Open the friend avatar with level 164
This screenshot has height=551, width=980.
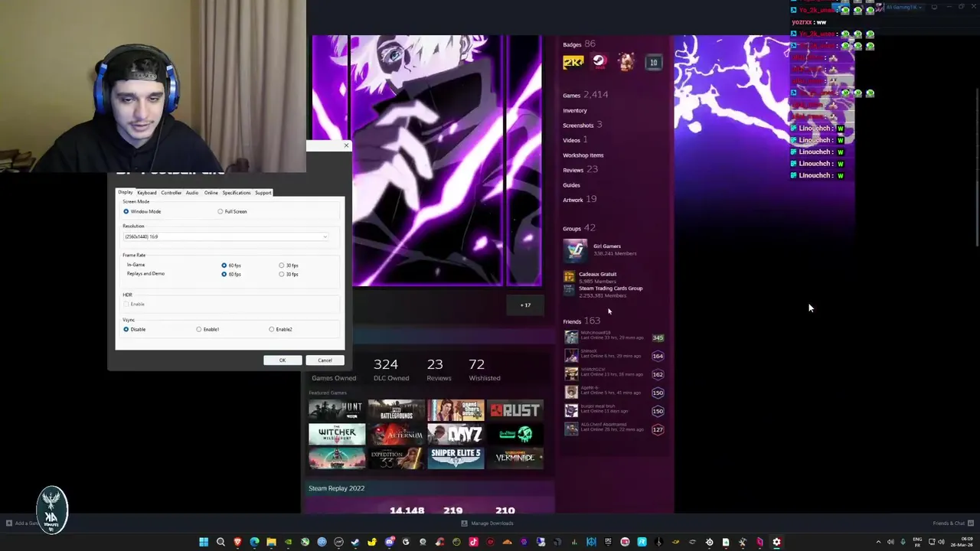coord(571,355)
